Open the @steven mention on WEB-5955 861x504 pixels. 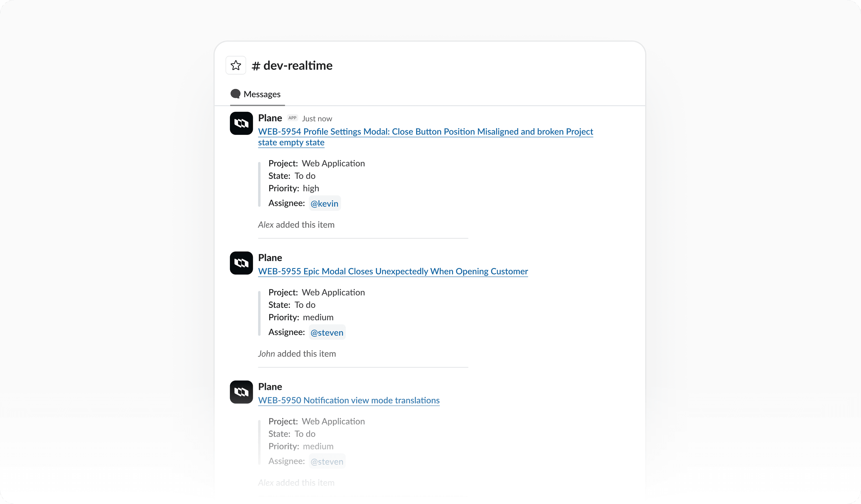327,332
